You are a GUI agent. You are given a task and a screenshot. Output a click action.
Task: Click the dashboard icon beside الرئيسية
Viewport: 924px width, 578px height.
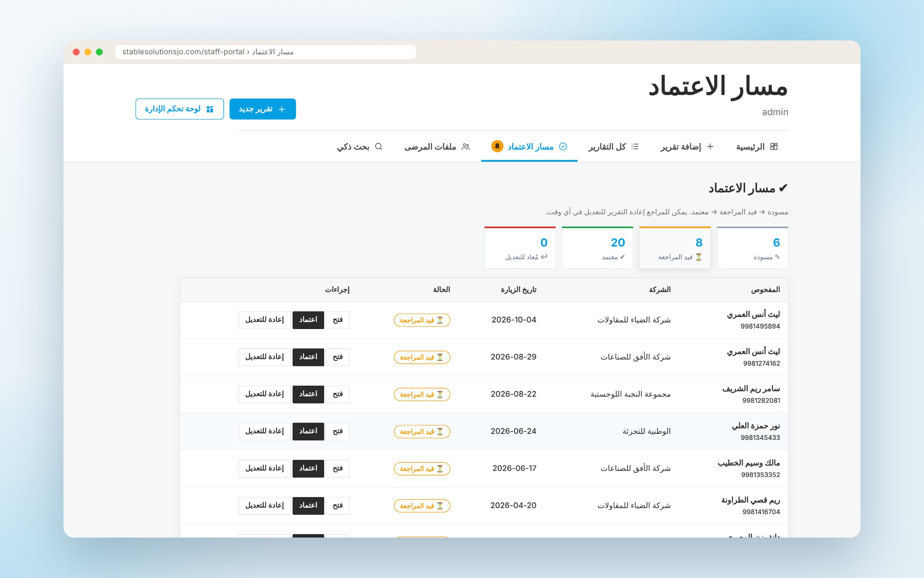pos(774,146)
